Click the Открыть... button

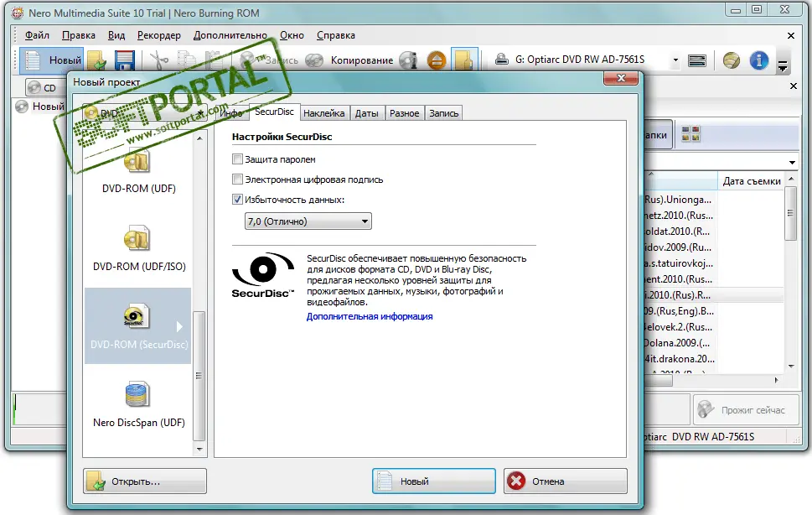click(145, 481)
